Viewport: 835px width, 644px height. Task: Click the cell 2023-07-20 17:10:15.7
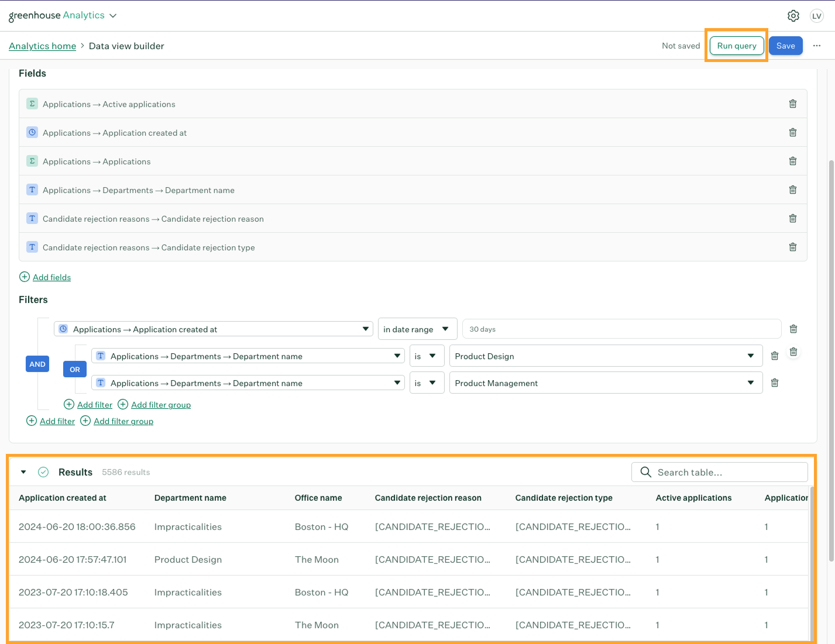click(x=67, y=625)
